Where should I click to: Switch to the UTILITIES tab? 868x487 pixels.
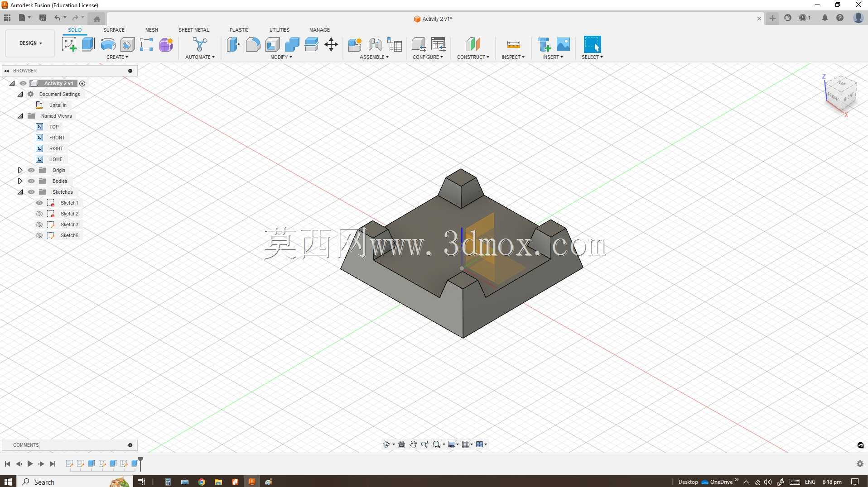pos(280,30)
